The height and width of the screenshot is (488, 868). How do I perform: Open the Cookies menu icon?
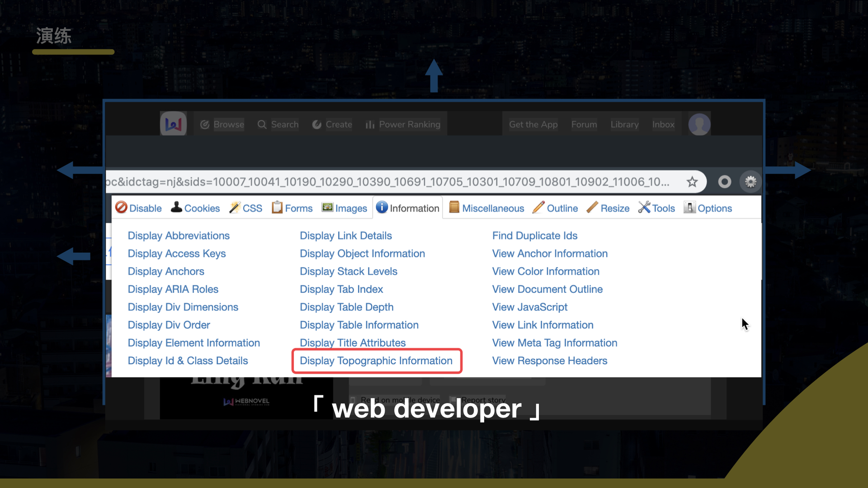point(176,207)
